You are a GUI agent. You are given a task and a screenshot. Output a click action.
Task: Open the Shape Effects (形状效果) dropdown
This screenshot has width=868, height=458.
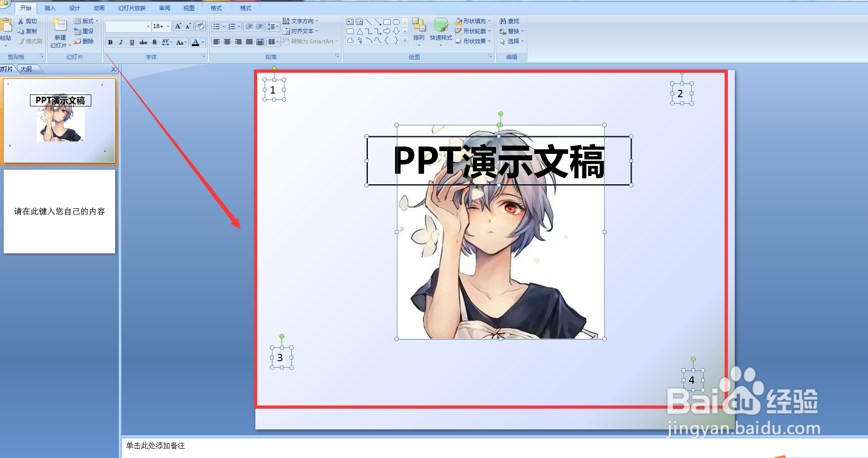473,41
